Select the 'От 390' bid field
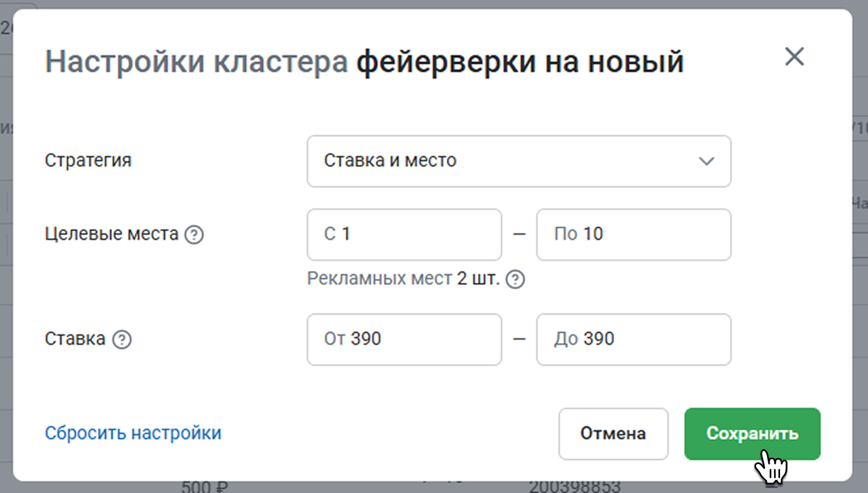The image size is (868, 493). tap(404, 340)
